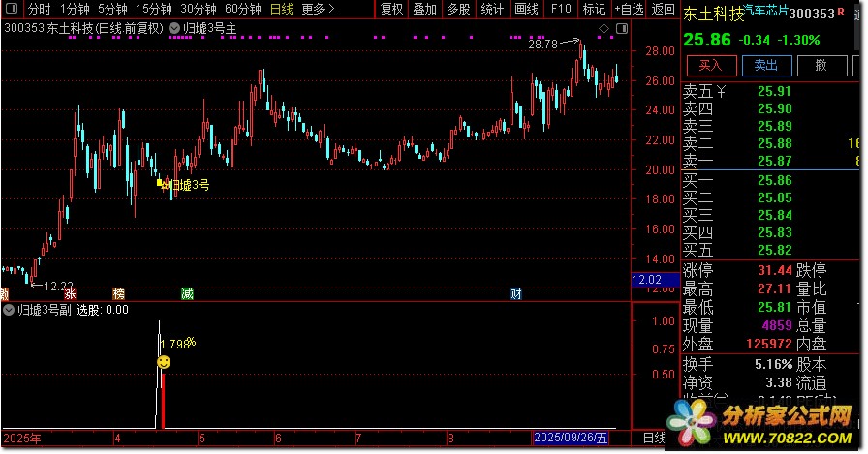The height and width of the screenshot is (454, 868).
Task: Click the current price 25.86 in green
Action: coord(706,40)
